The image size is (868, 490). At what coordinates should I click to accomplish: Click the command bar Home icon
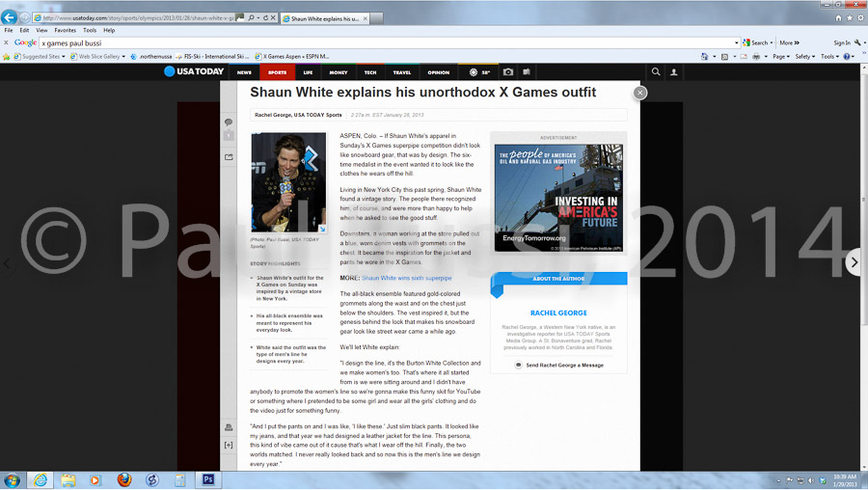704,57
